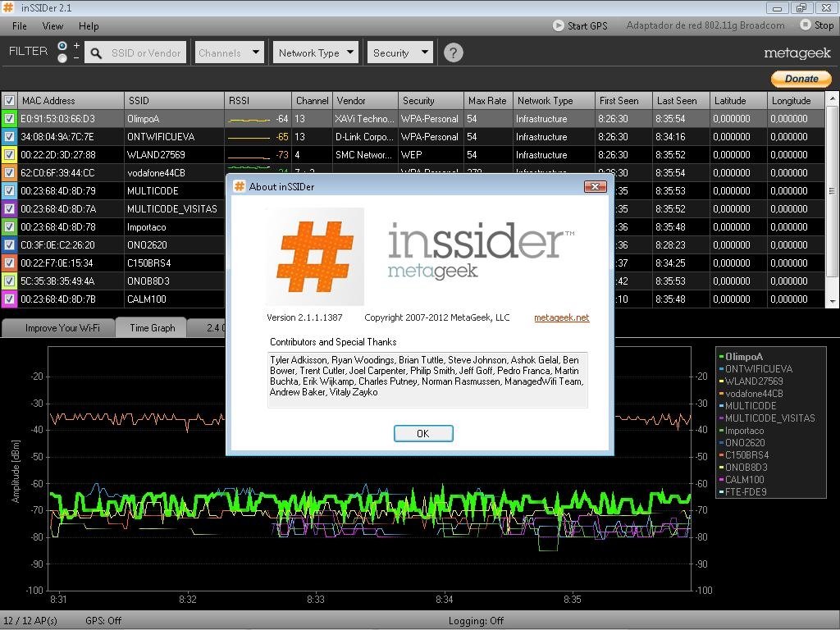Image resolution: width=840 pixels, height=630 pixels.
Task: Switch to the Time Graph tab
Action: [152, 328]
